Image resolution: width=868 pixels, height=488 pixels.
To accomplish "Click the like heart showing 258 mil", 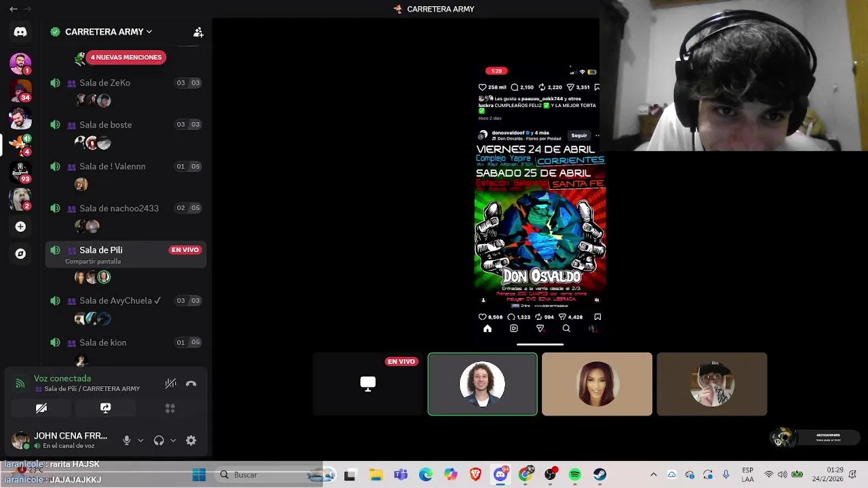I will pyautogui.click(x=482, y=87).
